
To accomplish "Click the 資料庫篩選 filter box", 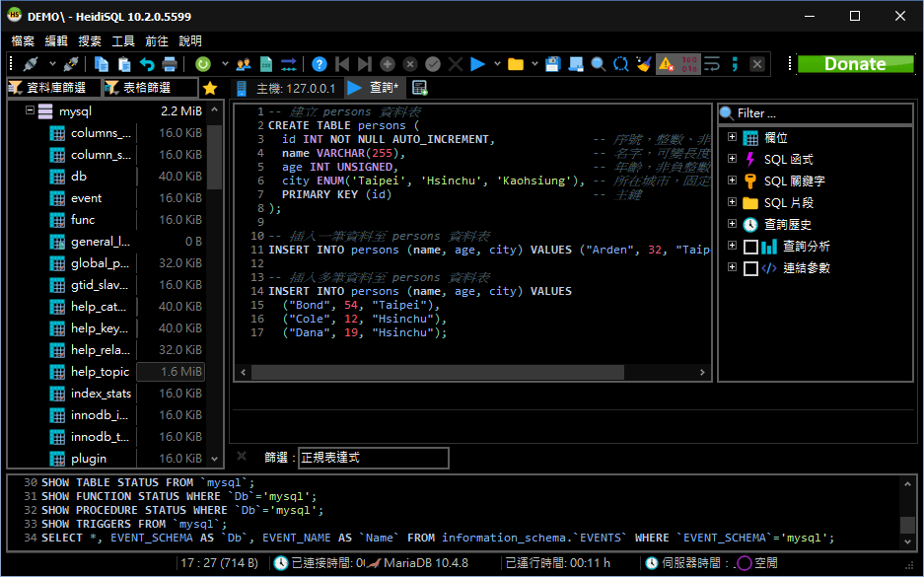I will point(53,88).
